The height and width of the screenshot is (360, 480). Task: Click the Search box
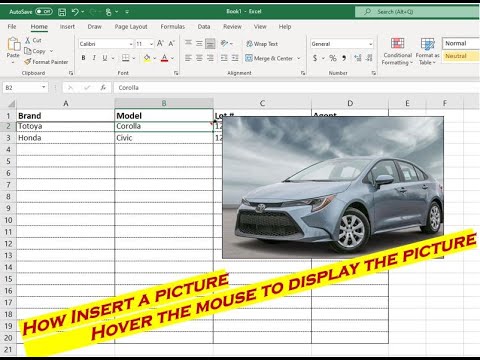pos(417,12)
